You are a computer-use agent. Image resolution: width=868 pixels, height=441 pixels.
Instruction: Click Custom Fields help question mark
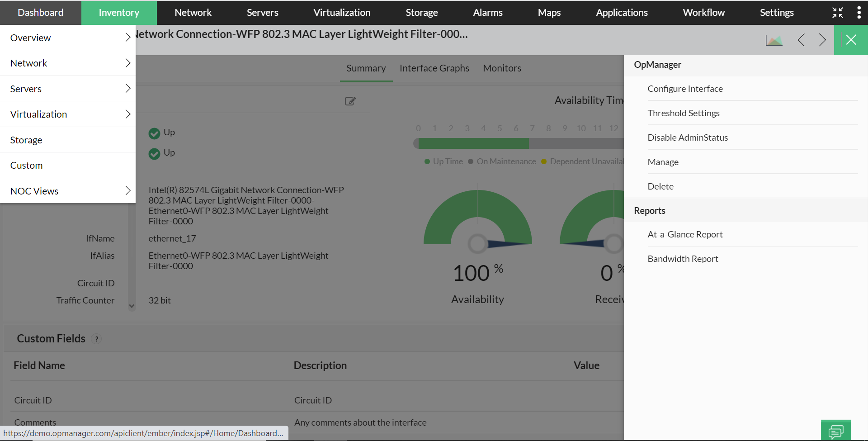coord(96,339)
